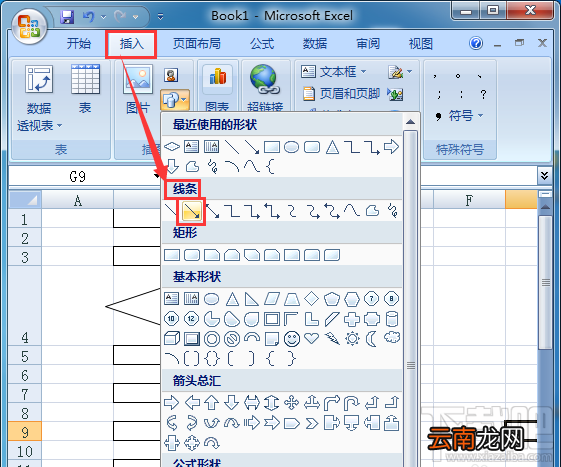Select the double arrow line shape

pos(213,211)
